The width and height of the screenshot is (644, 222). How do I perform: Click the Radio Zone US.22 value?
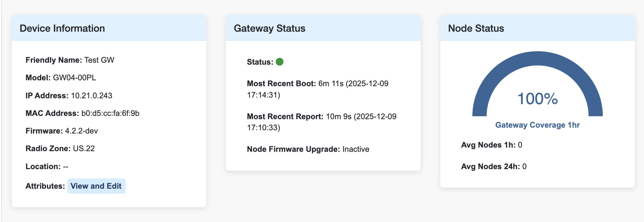(x=84, y=149)
